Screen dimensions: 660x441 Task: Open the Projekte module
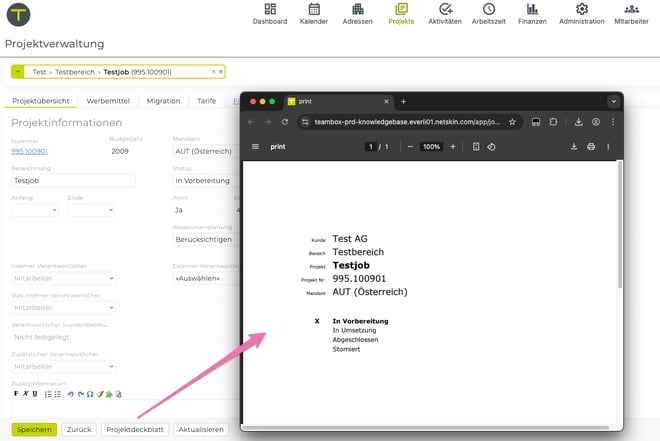click(401, 14)
